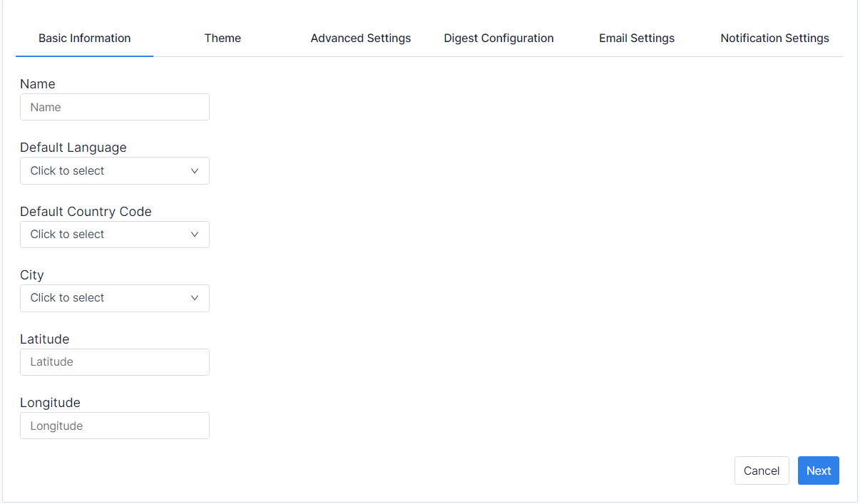Image resolution: width=860 pixels, height=504 pixels.
Task: Click the chevron arrow in City field
Action: point(195,298)
